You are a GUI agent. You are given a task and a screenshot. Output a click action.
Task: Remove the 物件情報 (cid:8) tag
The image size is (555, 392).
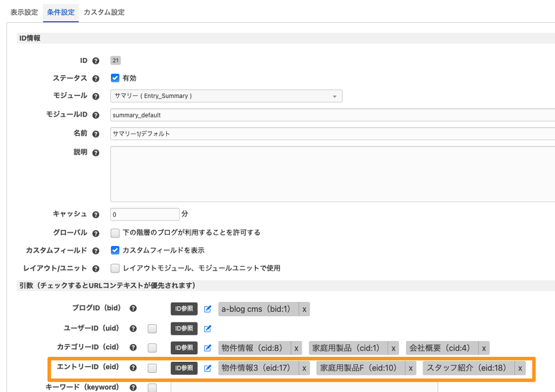point(296,348)
